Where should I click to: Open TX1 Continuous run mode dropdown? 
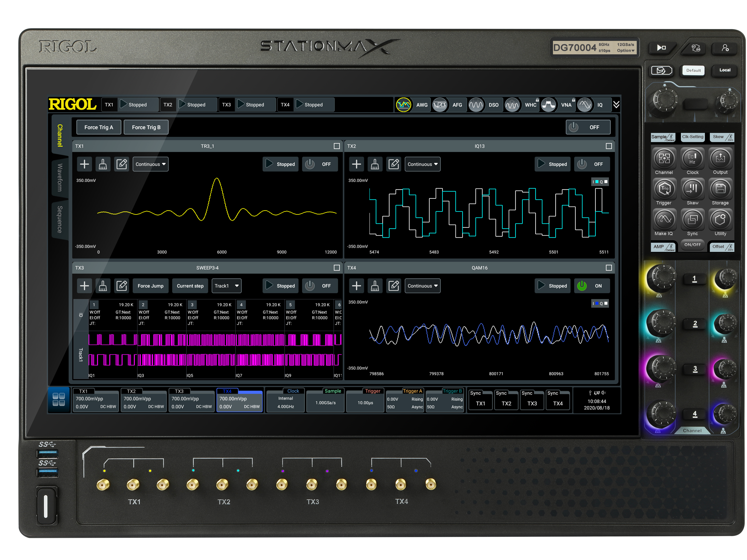(151, 164)
